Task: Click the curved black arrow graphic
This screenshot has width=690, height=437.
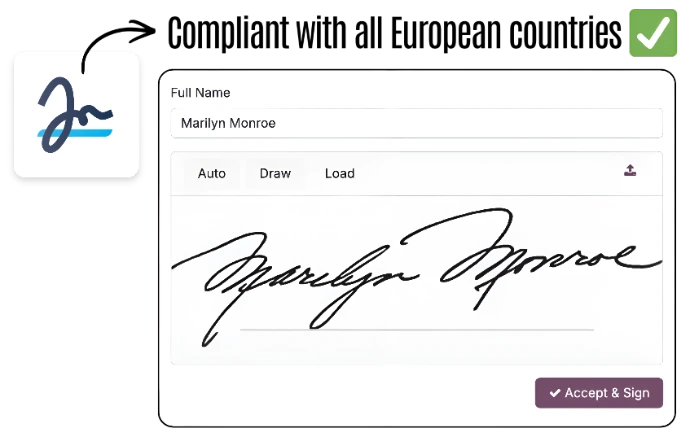Action: click(118, 44)
